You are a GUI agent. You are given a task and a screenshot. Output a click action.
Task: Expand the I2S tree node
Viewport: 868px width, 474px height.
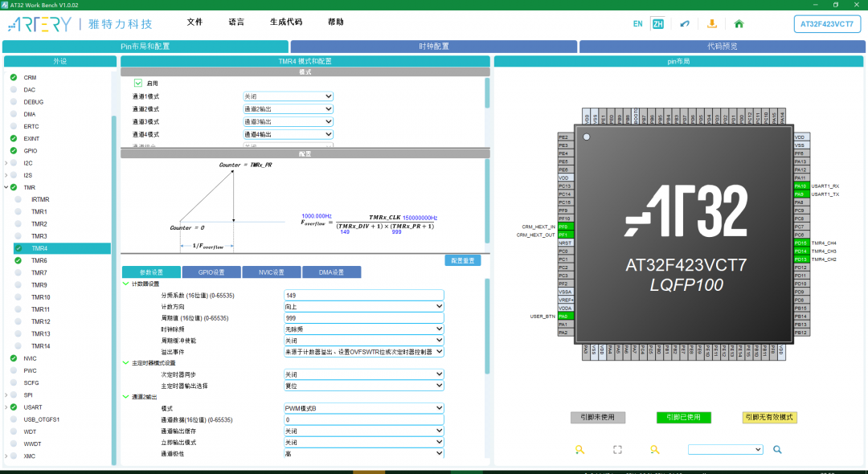(x=6, y=175)
